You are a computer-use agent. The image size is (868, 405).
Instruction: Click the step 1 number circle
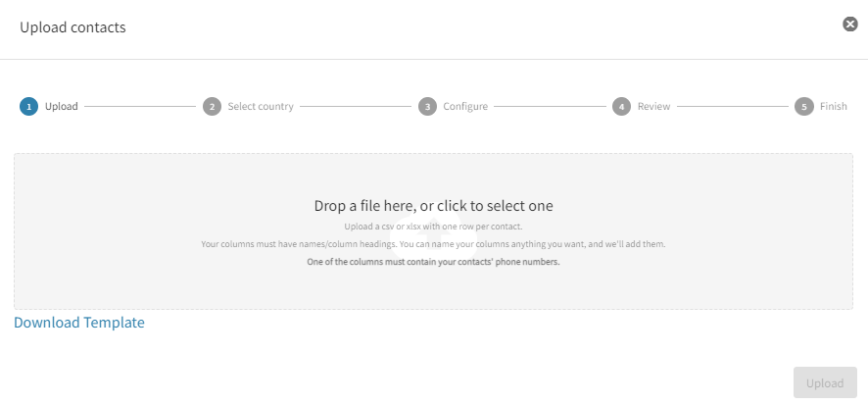click(29, 107)
